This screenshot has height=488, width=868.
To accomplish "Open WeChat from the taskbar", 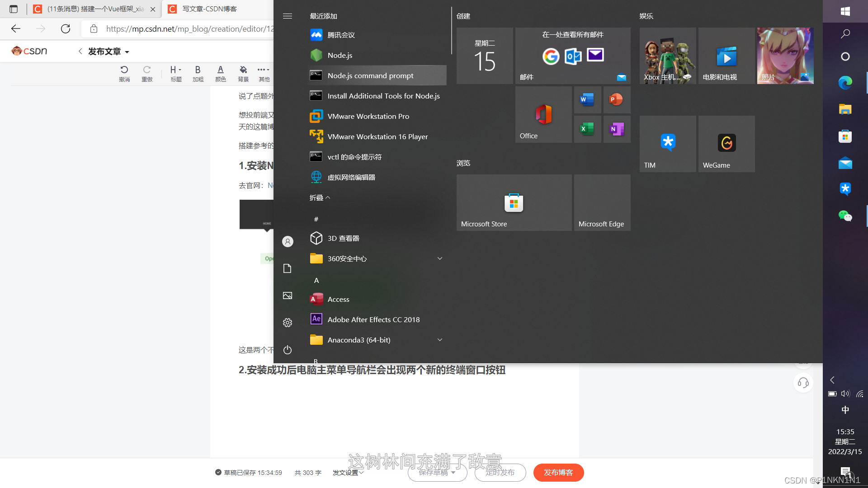I will [845, 216].
